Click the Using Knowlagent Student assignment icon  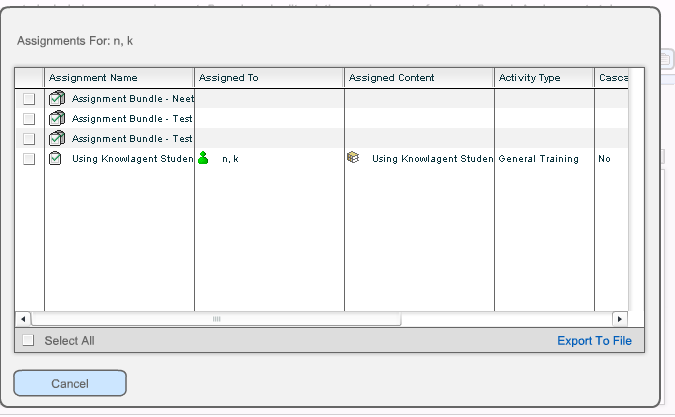56,158
